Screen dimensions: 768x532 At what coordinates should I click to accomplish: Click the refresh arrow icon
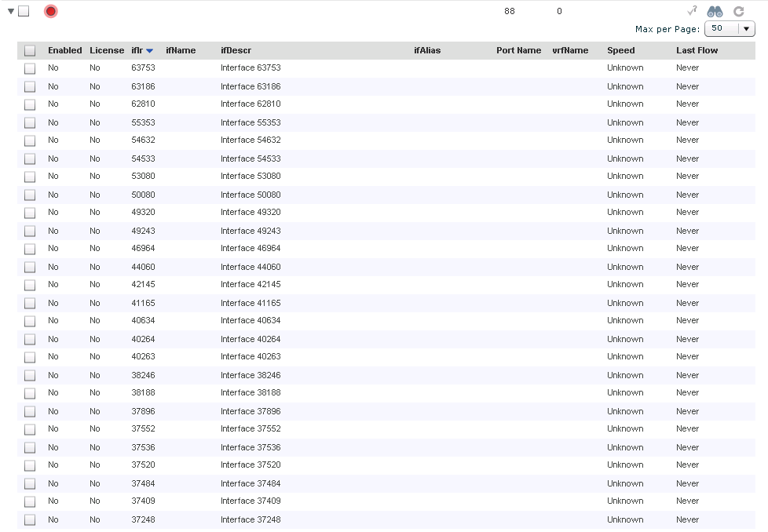pyautogui.click(x=738, y=11)
